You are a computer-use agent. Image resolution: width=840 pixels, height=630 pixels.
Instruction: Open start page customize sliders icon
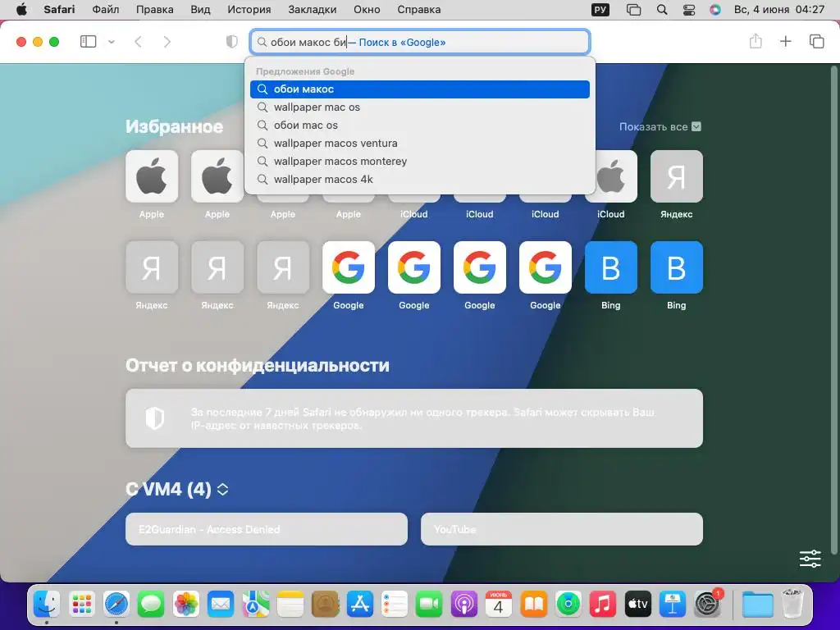pos(810,559)
